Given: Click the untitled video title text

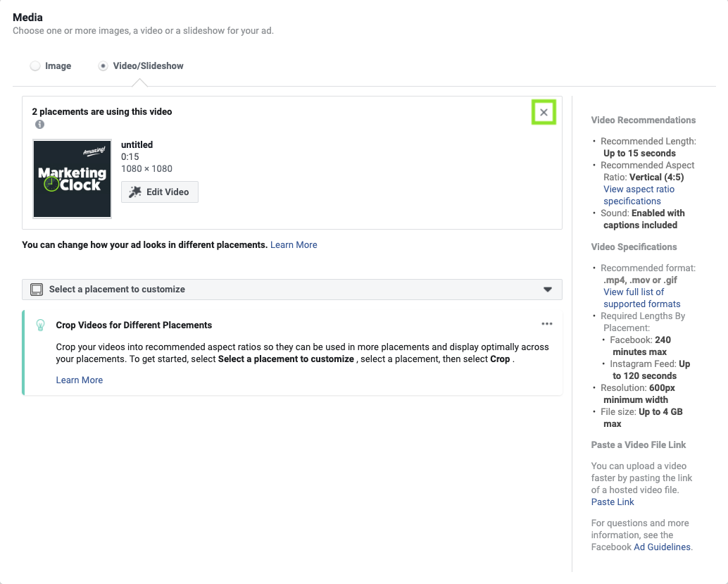Looking at the screenshot, I should pos(137,144).
